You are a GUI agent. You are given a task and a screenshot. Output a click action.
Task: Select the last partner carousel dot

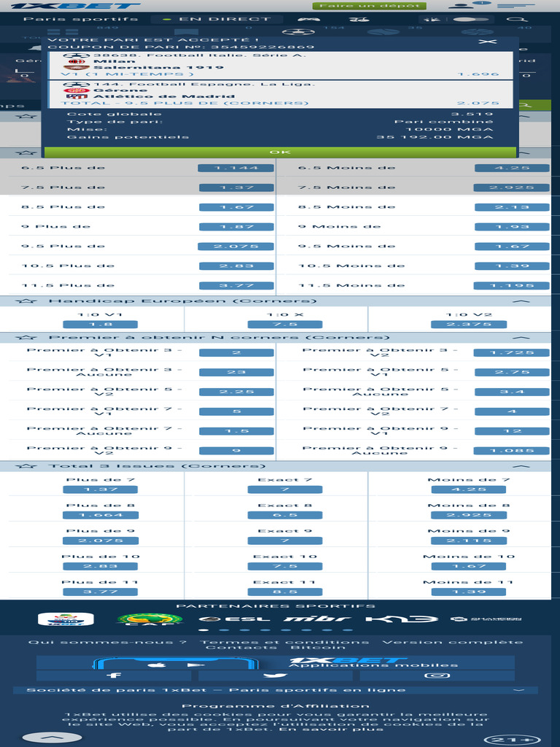348,630
